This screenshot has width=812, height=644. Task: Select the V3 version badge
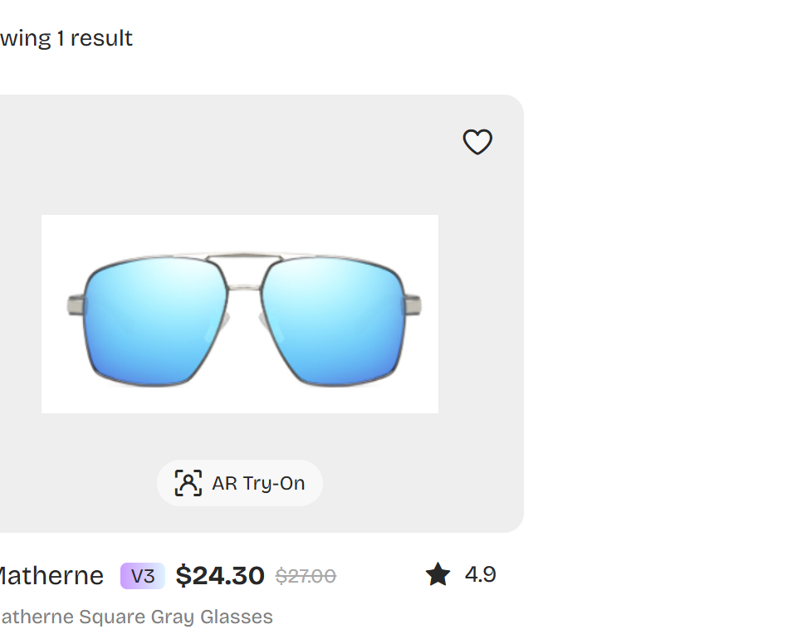pos(142,575)
